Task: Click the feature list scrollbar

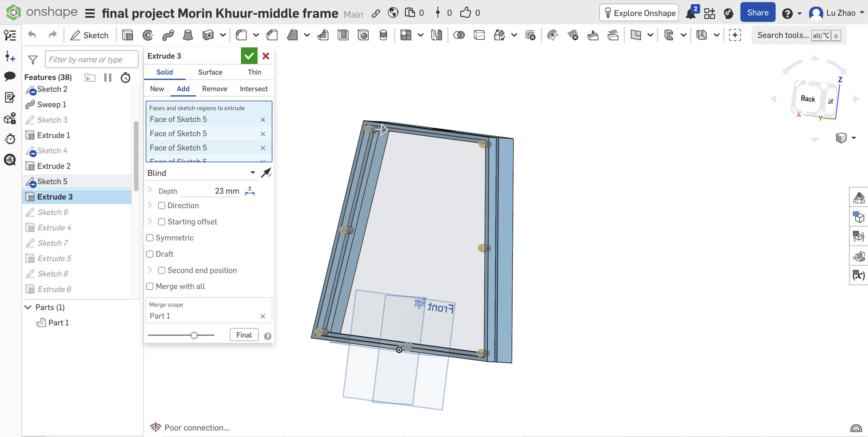Action: tap(136, 156)
